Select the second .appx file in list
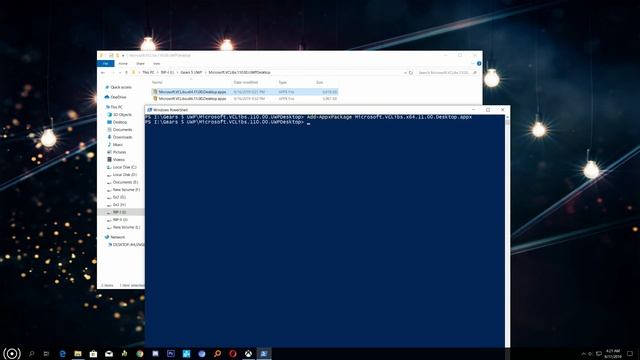This screenshot has height=360, width=640. pyautogui.click(x=244, y=99)
